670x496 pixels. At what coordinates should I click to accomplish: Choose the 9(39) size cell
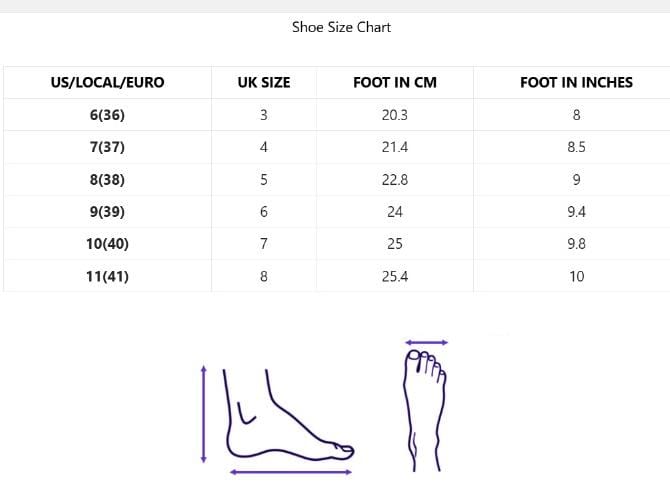[x=107, y=212]
